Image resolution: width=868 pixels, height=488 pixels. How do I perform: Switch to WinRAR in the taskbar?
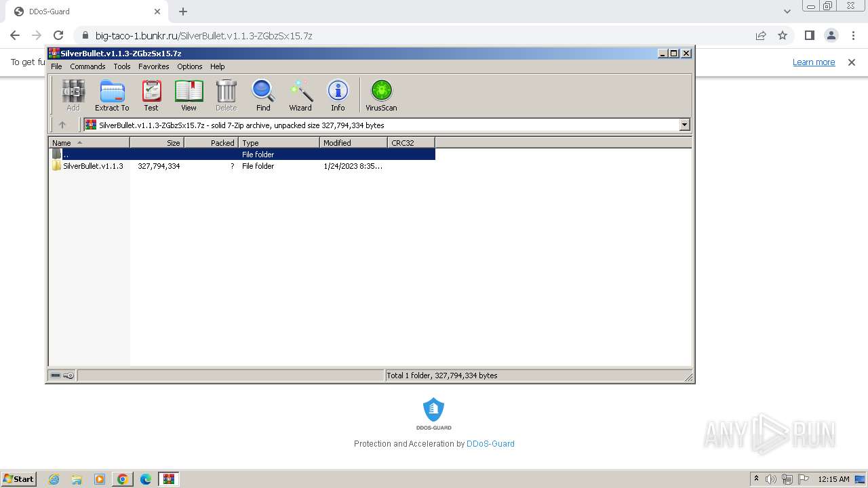pyautogui.click(x=169, y=479)
